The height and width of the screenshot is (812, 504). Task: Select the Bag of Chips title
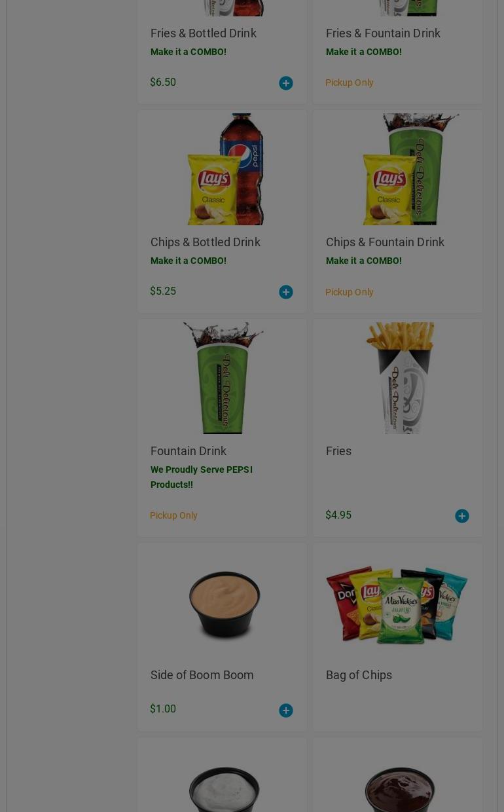pos(359,675)
